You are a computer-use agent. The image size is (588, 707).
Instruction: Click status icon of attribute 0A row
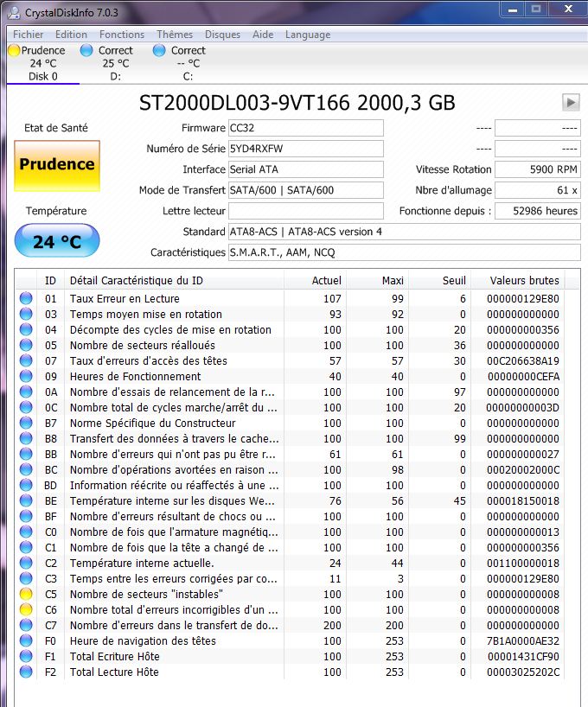click(x=26, y=392)
